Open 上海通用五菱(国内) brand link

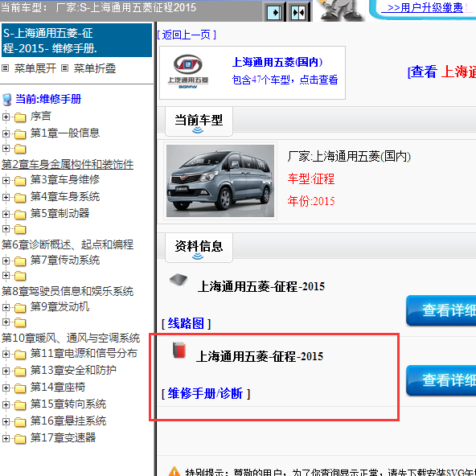coord(277,62)
